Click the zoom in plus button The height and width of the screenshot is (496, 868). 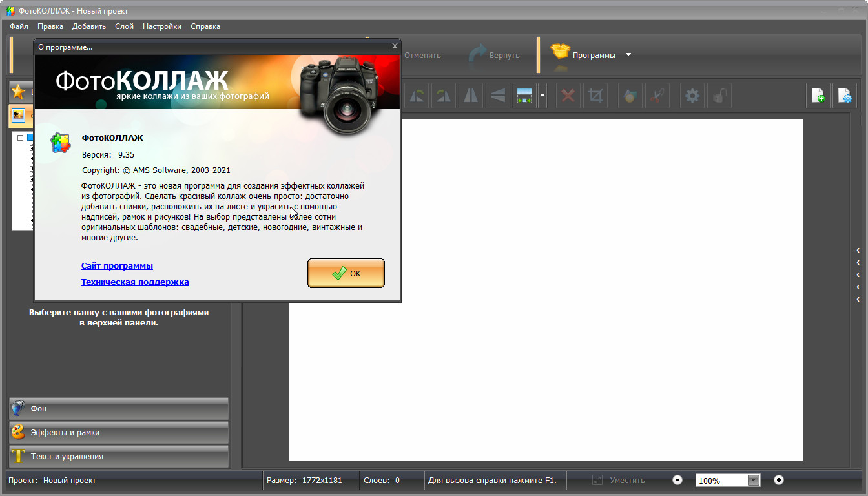pos(779,480)
